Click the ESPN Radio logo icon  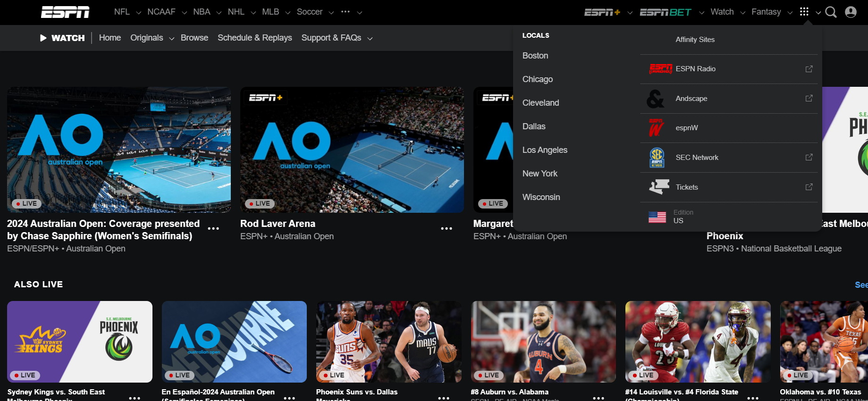click(x=661, y=69)
